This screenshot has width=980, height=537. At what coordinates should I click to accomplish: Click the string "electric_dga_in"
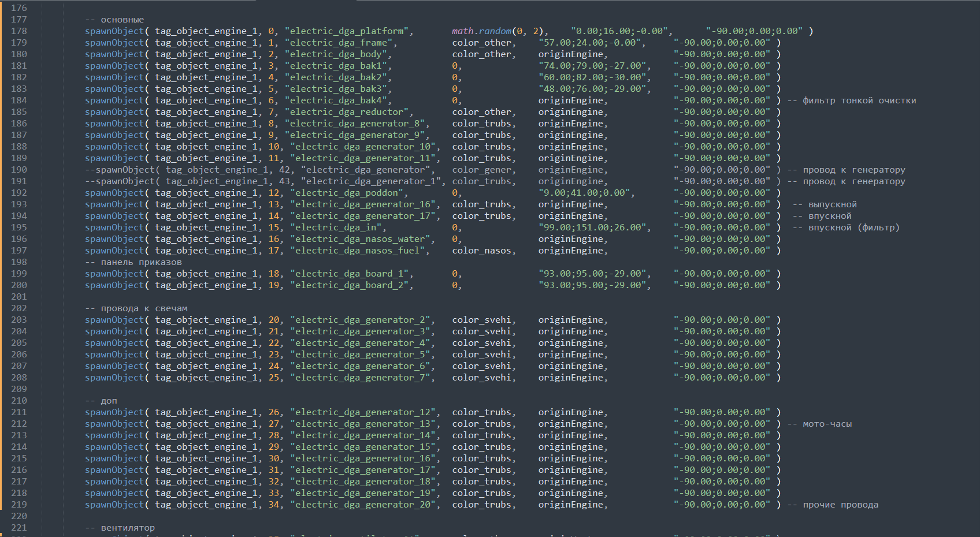pyautogui.click(x=336, y=228)
